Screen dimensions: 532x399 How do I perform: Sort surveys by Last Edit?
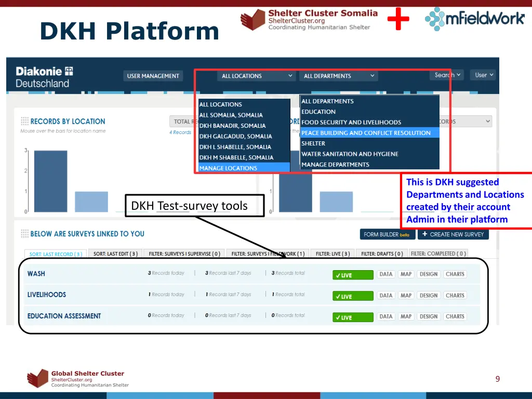click(115, 254)
